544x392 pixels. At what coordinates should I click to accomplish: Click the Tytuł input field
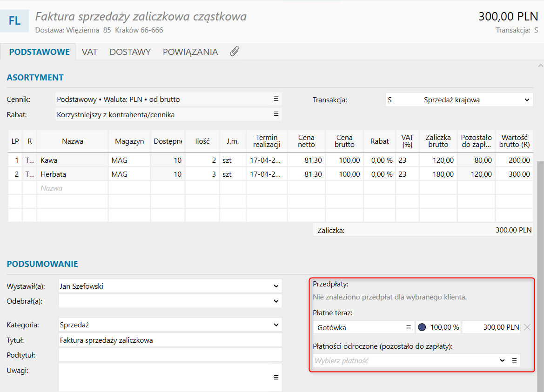point(170,340)
